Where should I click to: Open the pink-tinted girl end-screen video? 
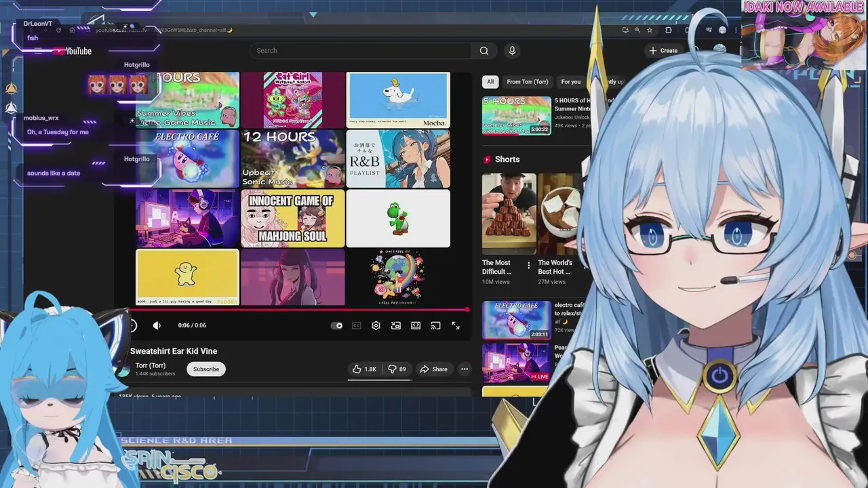[x=293, y=277]
